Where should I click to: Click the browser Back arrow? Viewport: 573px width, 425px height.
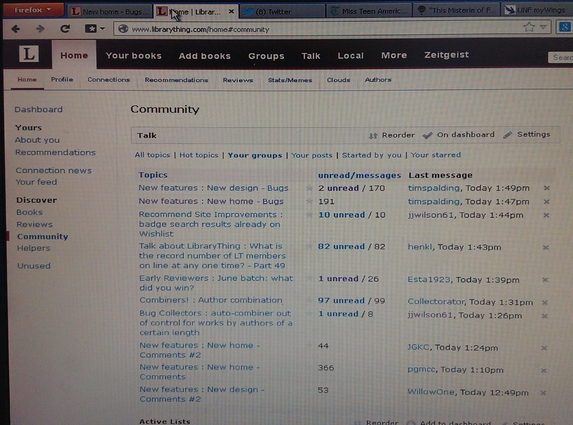coord(15,29)
